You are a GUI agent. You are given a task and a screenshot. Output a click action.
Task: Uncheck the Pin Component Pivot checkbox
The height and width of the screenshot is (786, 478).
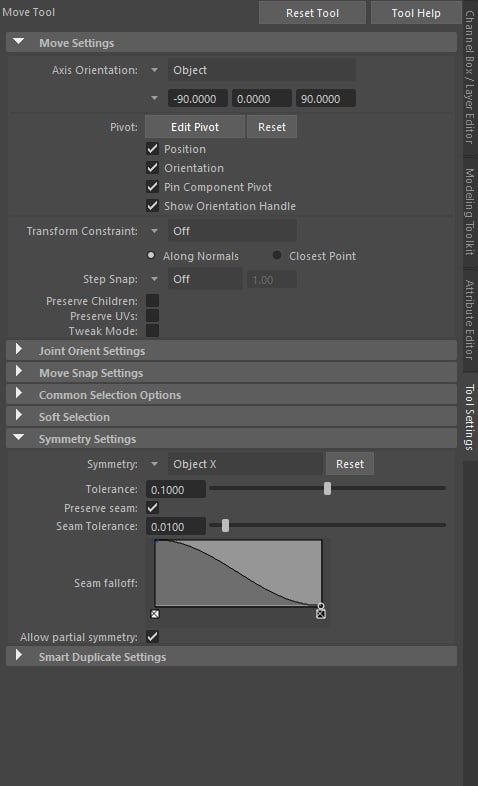(x=152, y=187)
